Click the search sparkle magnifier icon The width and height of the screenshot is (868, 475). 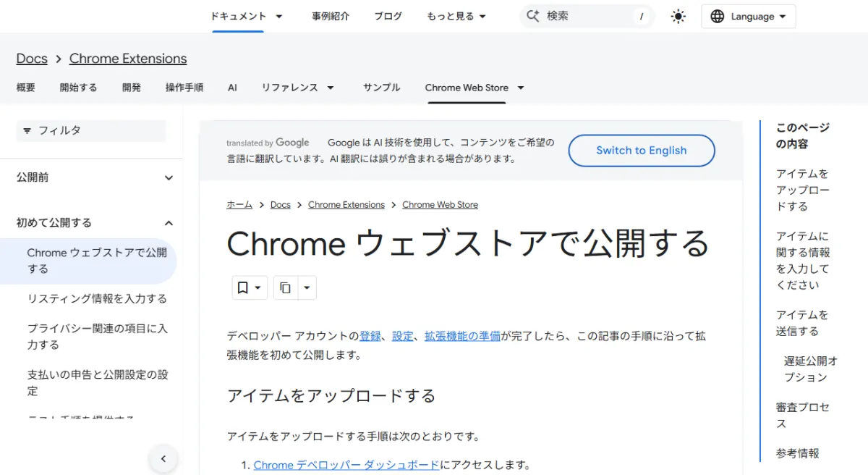[534, 16]
